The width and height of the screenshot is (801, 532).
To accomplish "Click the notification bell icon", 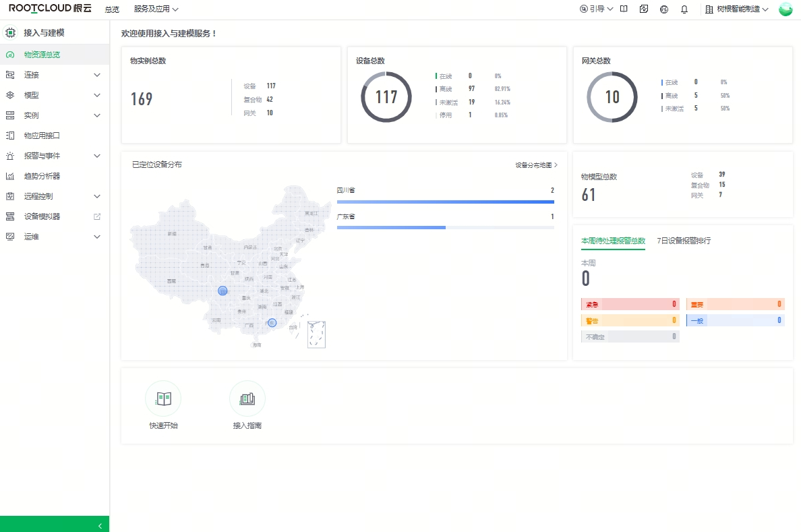I will click(x=684, y=9).
